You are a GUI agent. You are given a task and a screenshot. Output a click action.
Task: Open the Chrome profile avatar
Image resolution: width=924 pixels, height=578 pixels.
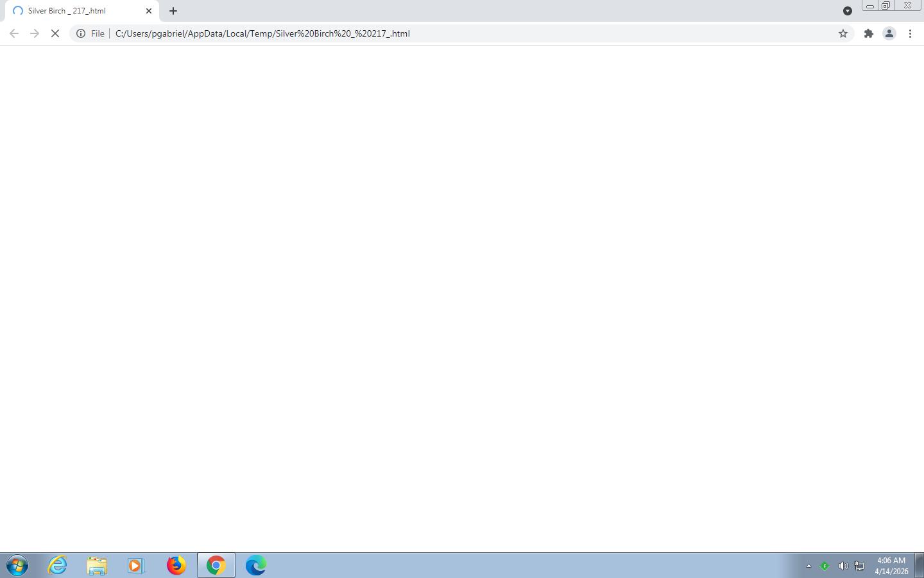[889, 33]
